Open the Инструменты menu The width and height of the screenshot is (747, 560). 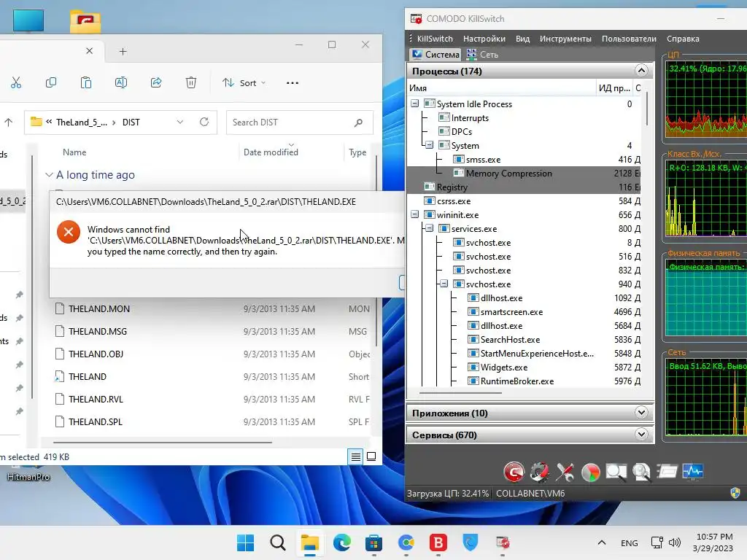click(565, 39)
